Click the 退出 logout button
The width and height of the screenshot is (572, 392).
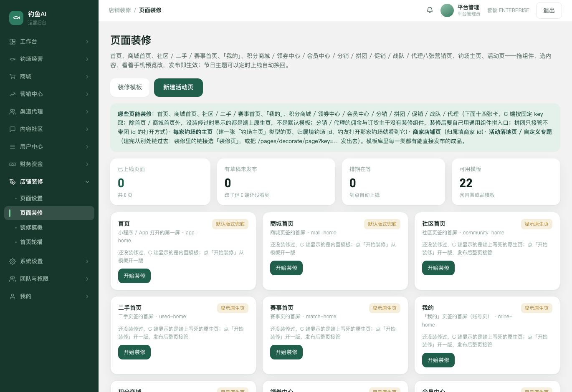coord(549,10)
